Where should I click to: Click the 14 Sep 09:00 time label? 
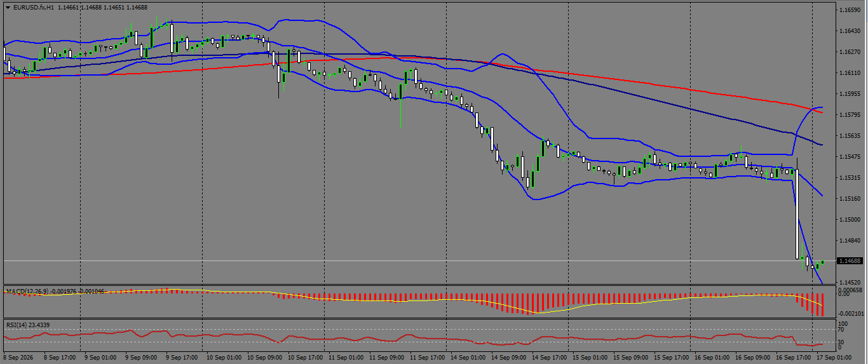(508, 358)
